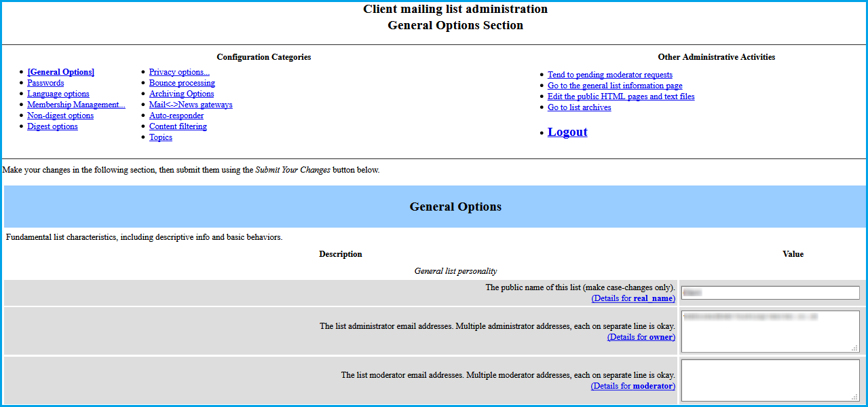Screen dimensions: 868x407
Task: Go to list archives
Action: coord(579,107)
